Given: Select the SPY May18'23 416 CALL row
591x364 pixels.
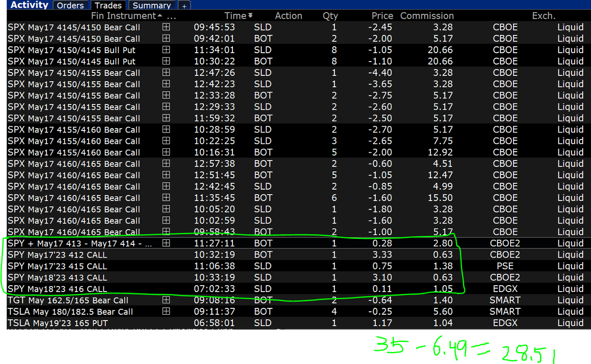Looking at the screenshot, I should pyautogui.click(x=299, y=289).
